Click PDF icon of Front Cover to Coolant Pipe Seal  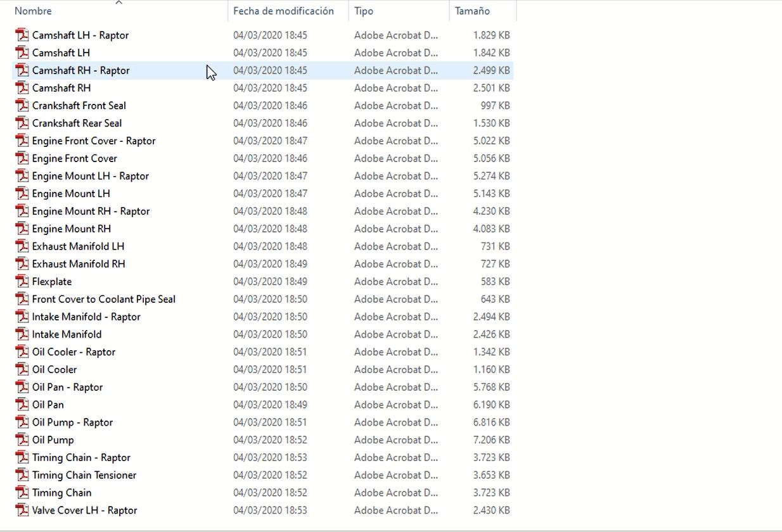coord(22,299)
